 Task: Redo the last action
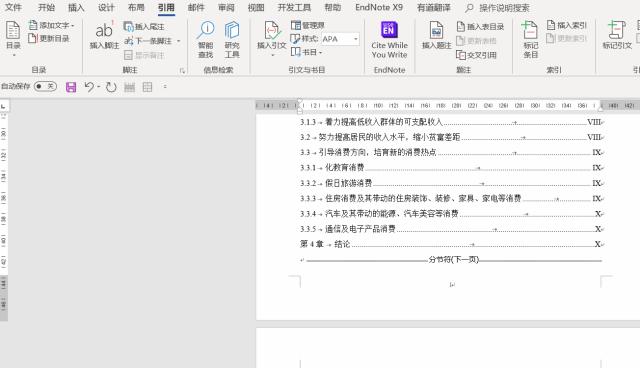[x=111, y=86]
